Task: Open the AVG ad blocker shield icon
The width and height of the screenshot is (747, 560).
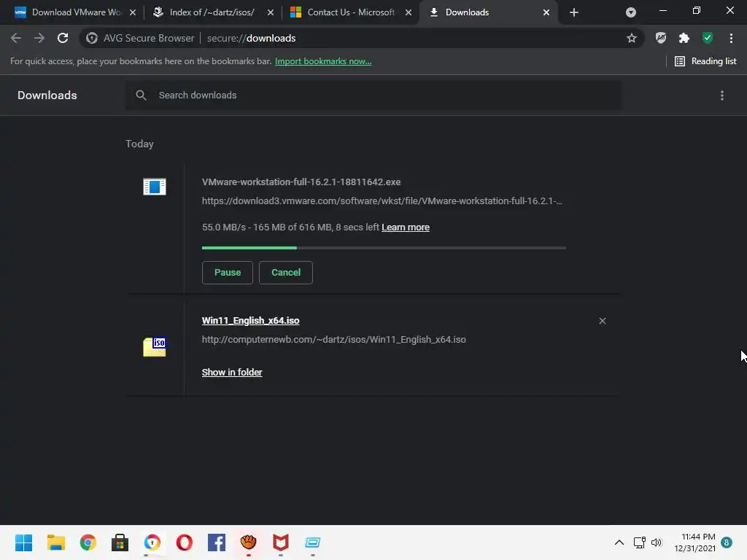Action: click(661, 38)
